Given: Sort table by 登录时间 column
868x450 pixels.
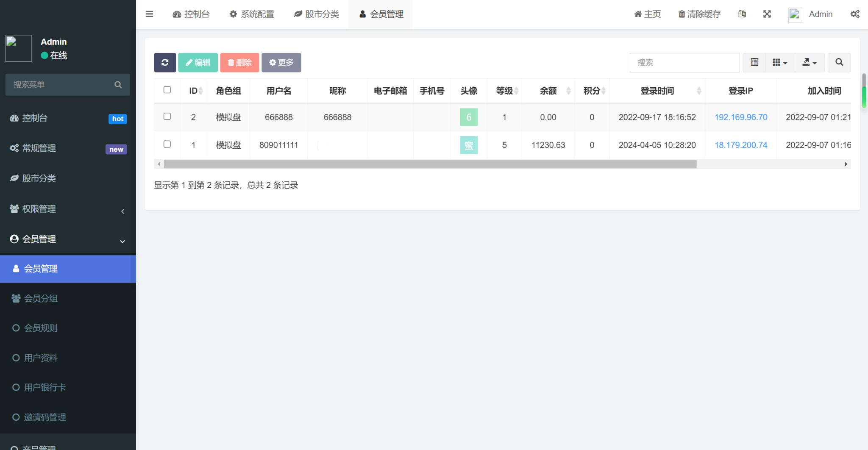Looking at the screenshot, I should click(x=657, y=91).
